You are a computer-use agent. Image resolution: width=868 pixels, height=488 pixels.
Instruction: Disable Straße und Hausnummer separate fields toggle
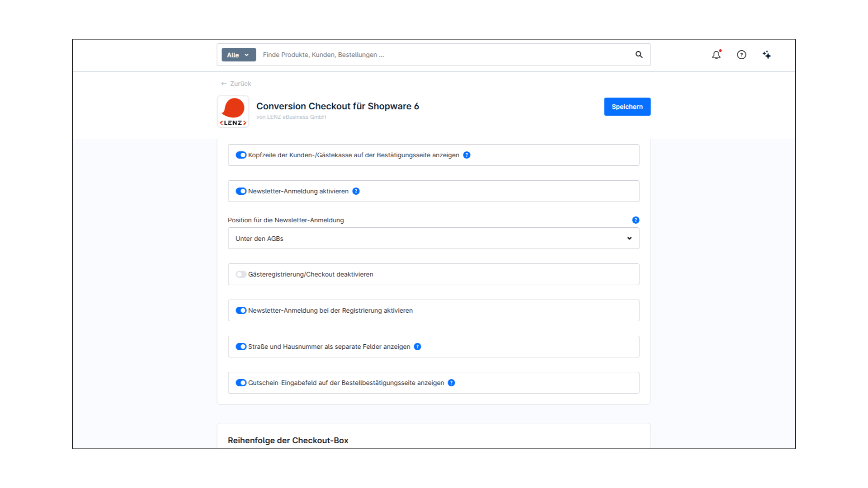tap(241, 347)
